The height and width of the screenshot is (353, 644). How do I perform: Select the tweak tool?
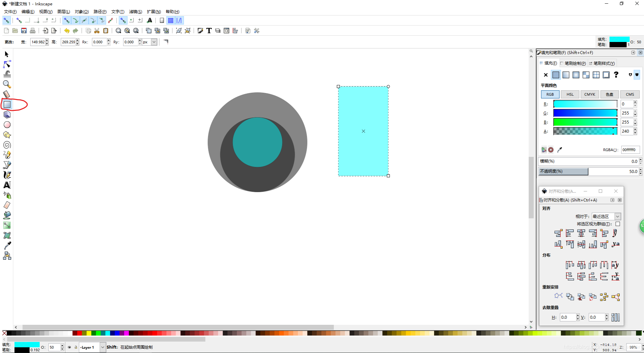click(7, 74)
